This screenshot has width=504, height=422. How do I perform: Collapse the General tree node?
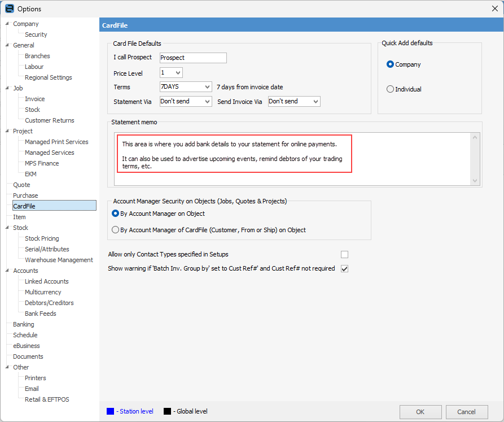coord(7,45)
